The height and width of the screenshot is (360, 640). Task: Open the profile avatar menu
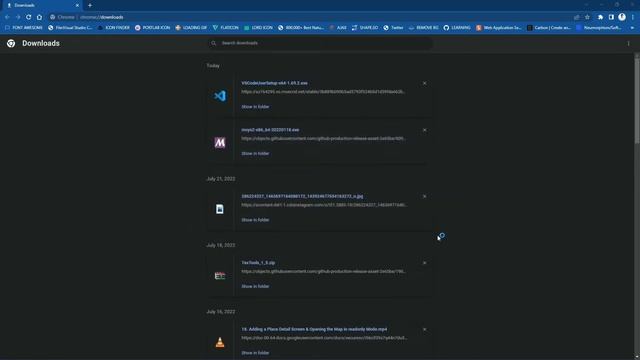click(622, 17)
